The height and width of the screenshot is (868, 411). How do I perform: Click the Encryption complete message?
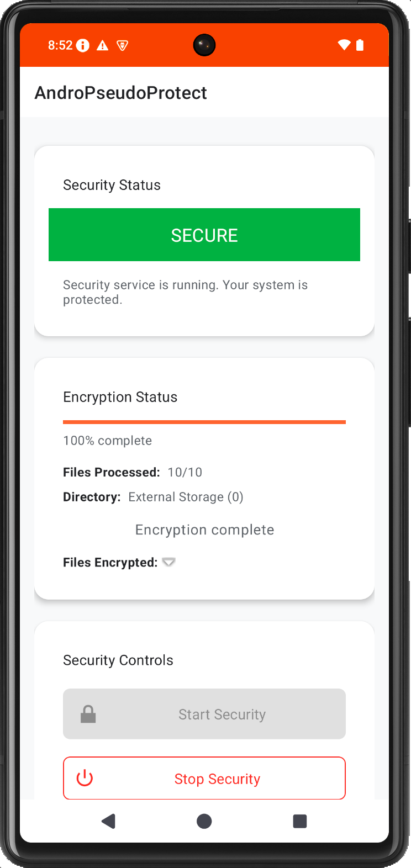204,530
